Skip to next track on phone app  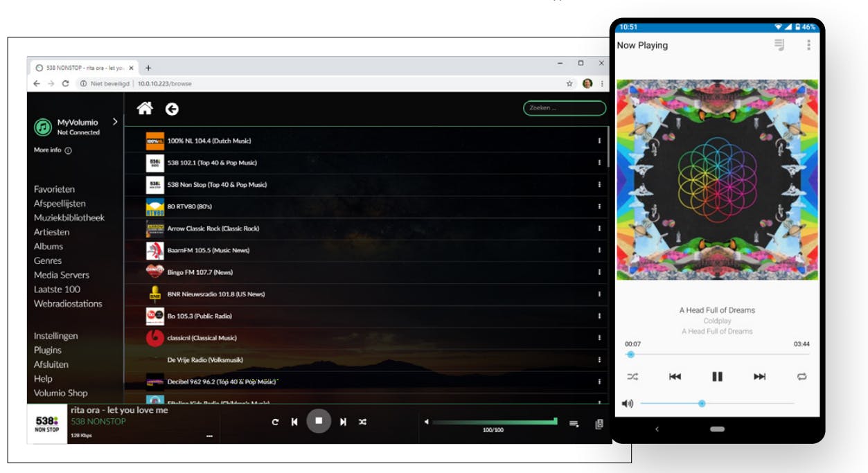click(760, 377)
